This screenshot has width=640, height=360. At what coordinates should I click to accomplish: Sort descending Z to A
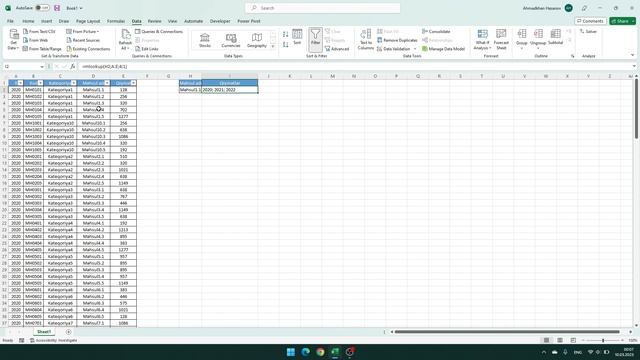[285, 44]
